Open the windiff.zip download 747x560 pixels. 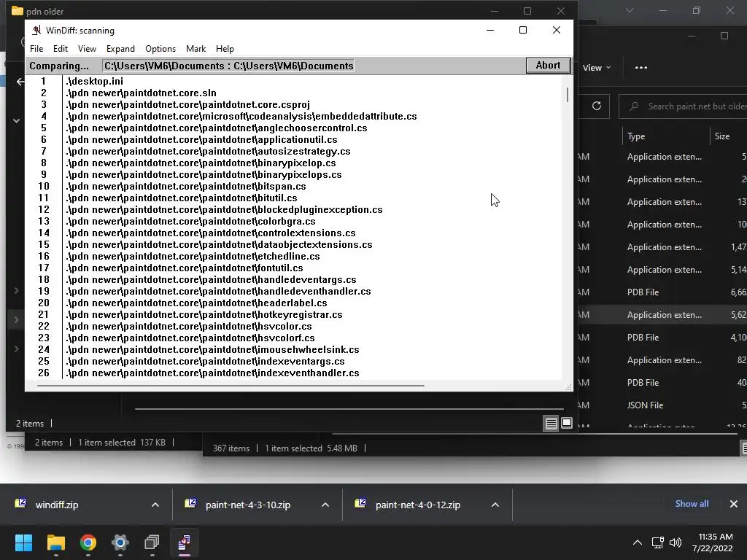click(x=56, y=505)
